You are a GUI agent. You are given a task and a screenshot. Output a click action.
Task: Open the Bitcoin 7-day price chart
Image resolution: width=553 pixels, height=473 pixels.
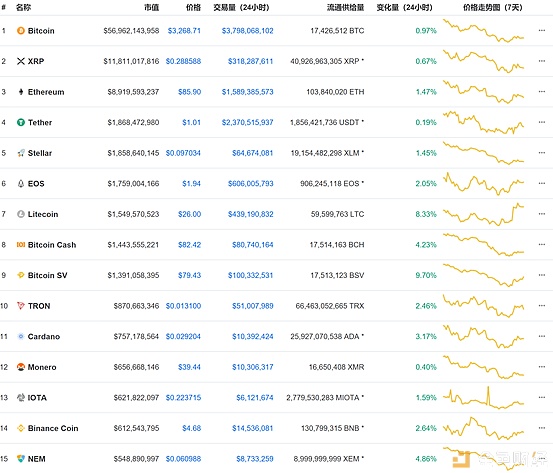click(484, 31)
